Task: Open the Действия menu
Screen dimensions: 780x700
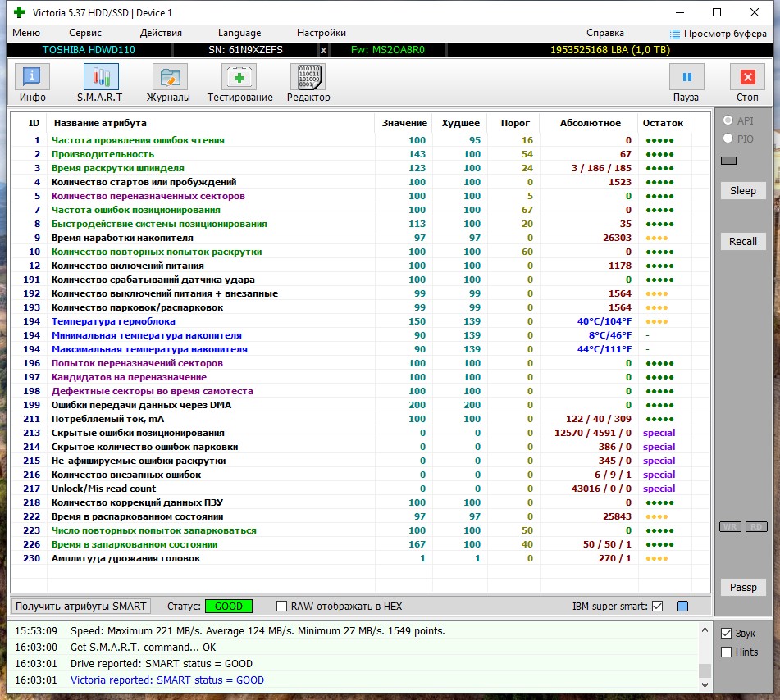Action: pos(161,33)
